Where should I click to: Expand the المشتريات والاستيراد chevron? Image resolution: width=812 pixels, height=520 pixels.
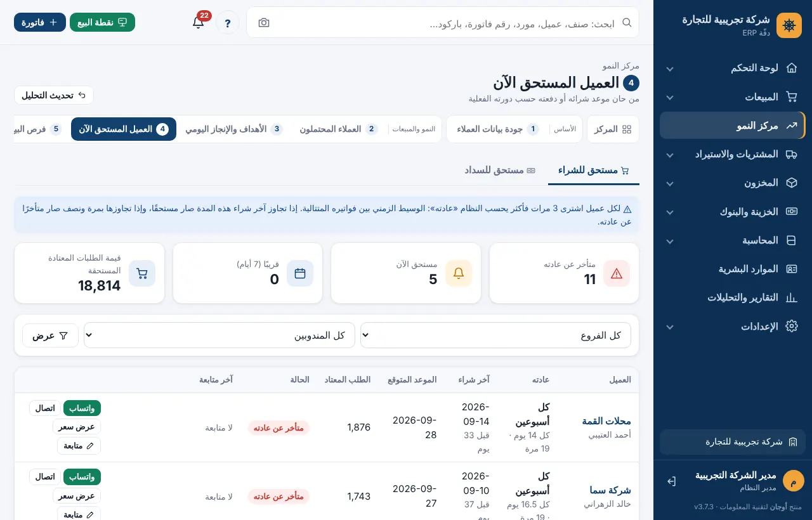point(670,154)
